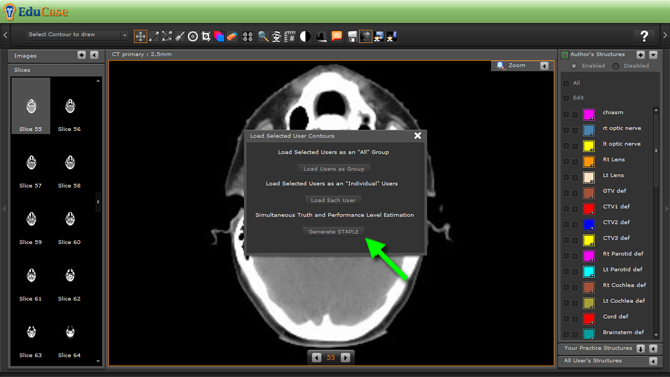Expand Your Practice Structures panel arrow
The height and width of the screenshot is (377, 670).
(x=653, y=348)
